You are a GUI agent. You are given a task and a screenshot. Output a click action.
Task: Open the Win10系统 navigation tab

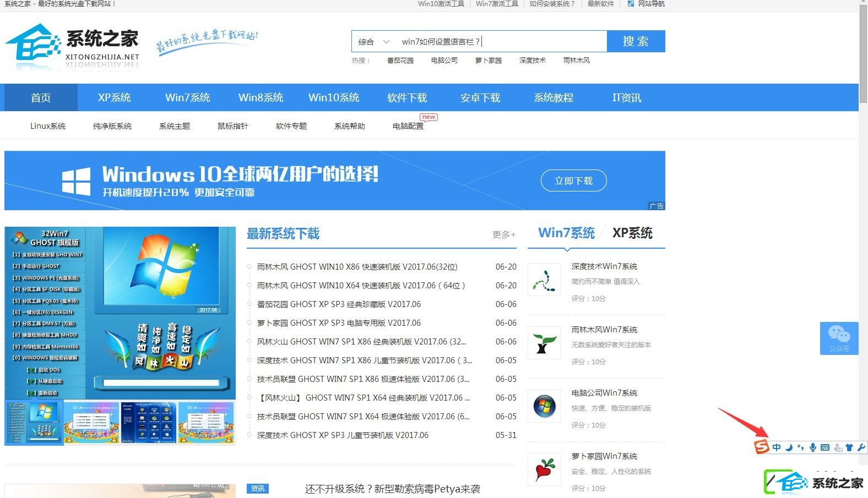tap(334, 97)
